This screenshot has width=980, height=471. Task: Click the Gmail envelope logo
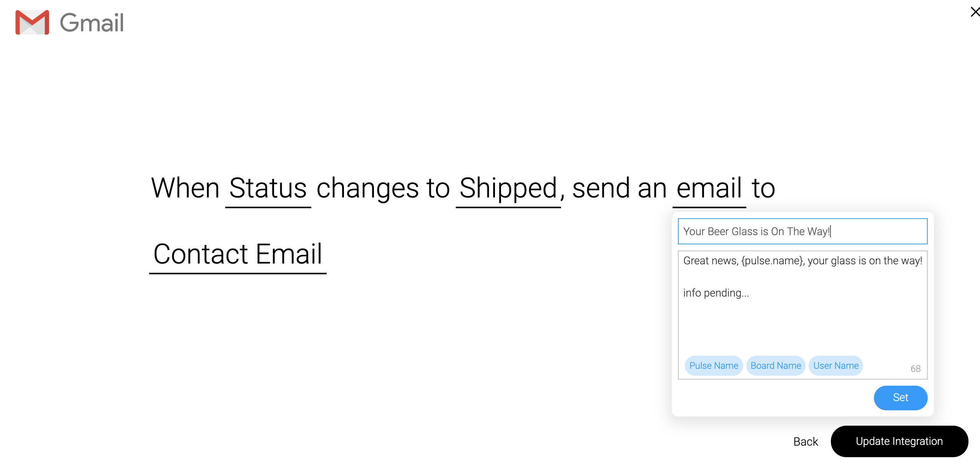pos(32,22)
